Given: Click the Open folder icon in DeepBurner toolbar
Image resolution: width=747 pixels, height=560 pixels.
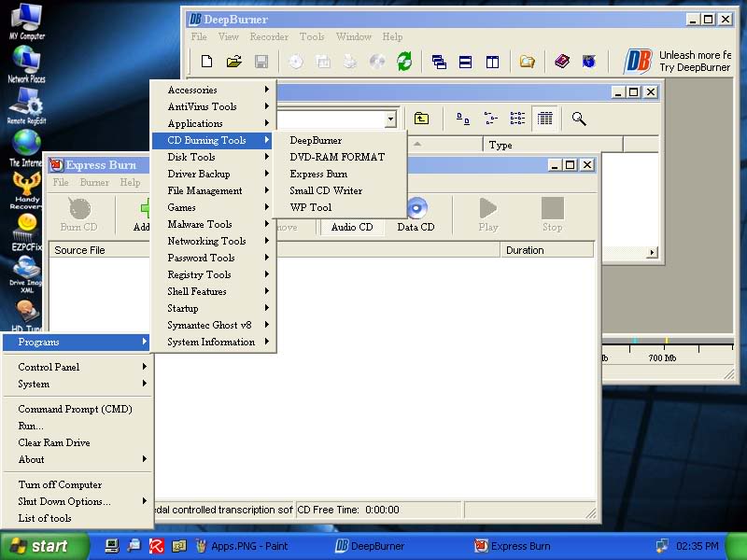Looking at the screenshot, I should [234, 62].
